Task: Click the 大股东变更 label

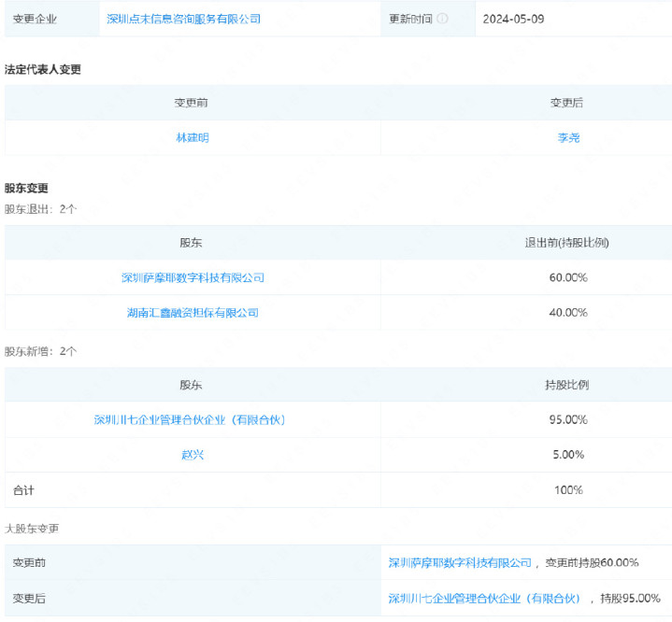Action: (32, 529)
